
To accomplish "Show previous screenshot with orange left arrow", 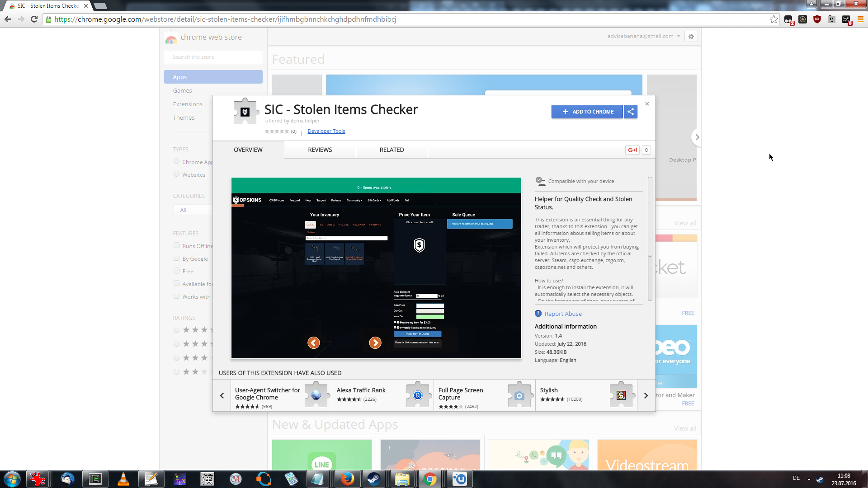I will pos(313,343).
